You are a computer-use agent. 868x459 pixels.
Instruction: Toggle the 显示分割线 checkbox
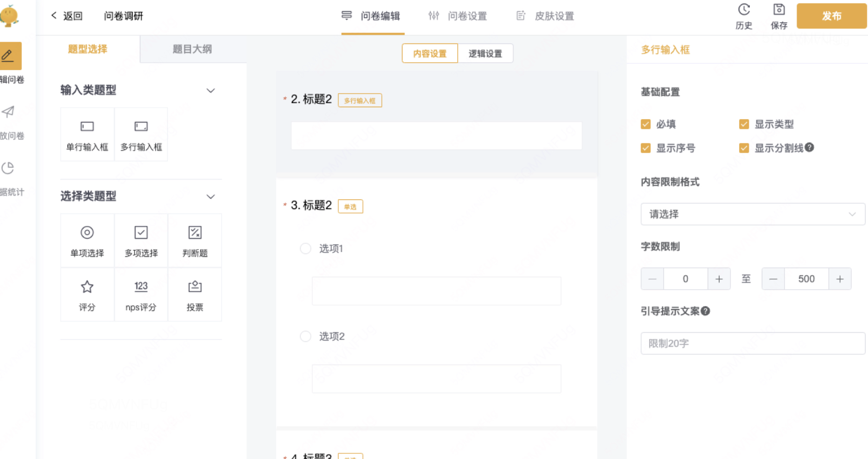744,148
